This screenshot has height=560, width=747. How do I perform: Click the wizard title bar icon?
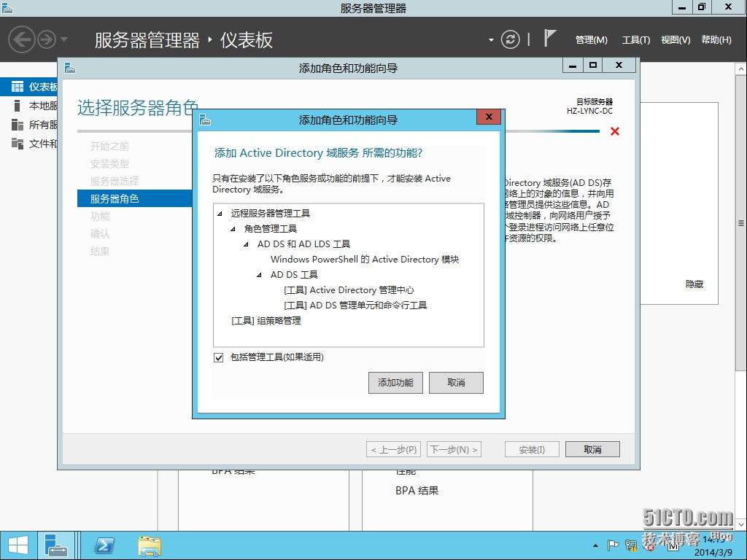(x=70, y=68)
